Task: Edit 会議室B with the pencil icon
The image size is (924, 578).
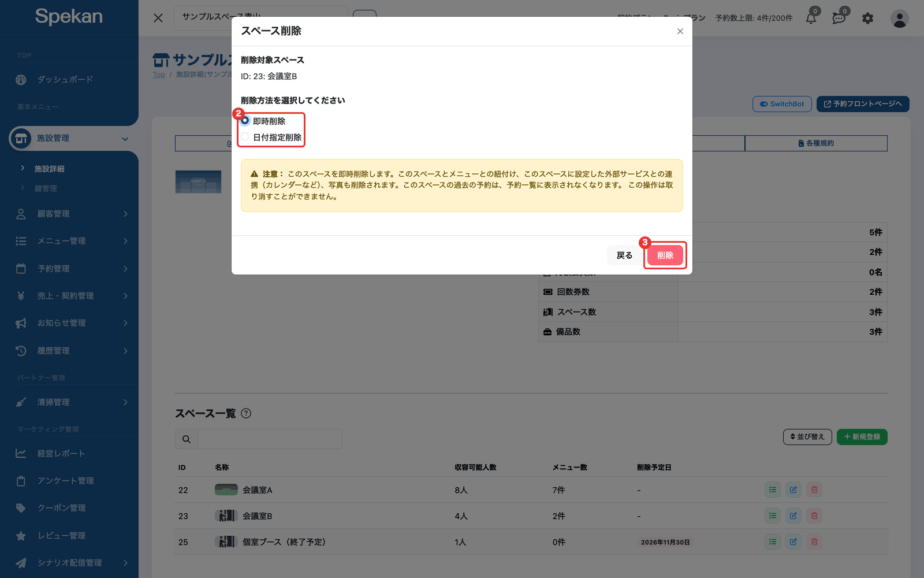Action: [793, 516]
